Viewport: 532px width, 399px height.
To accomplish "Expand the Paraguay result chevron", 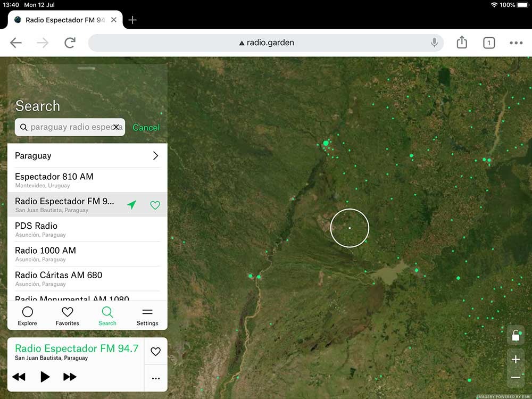I will click(x=155, y=156).
